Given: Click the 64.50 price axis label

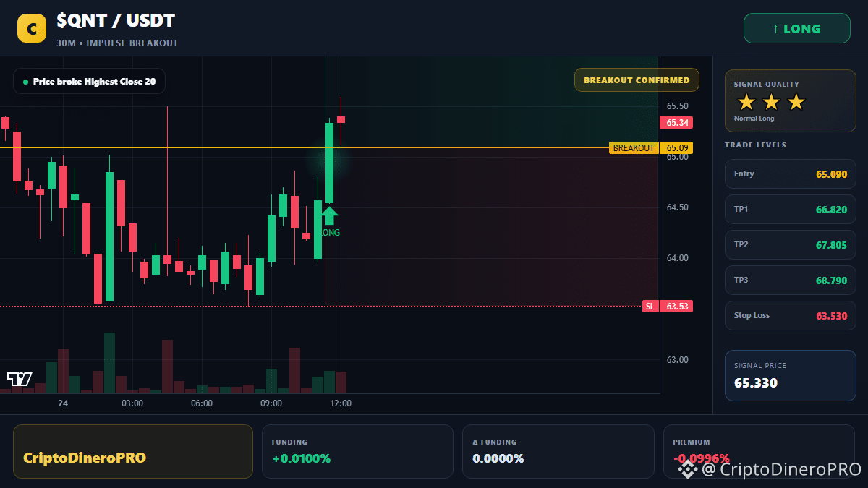Looking at the screenshot, I should point(677,208).
